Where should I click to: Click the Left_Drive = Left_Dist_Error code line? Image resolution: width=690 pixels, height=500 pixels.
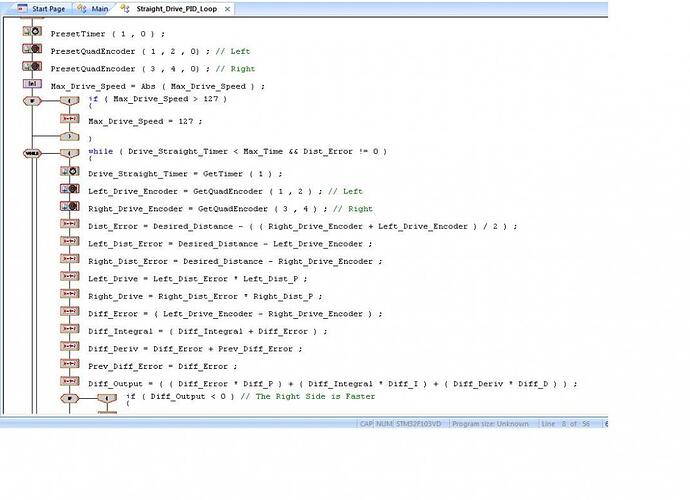198,279
